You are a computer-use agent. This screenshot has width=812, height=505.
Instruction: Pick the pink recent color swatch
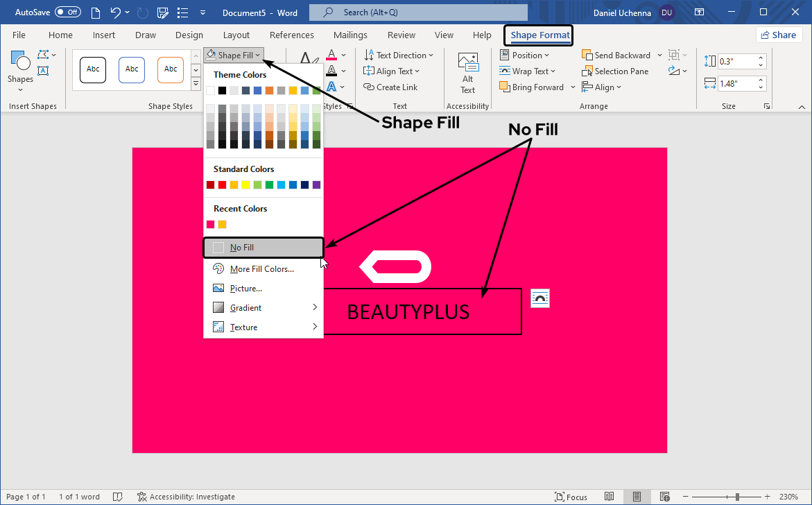(211, 224)
